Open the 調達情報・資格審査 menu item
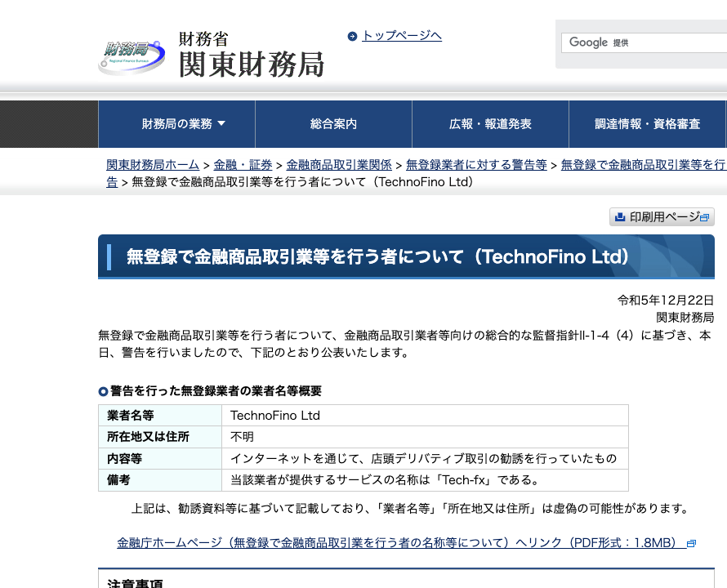The height and width of the screenshot is (588, 727). [x=648, y=124]
